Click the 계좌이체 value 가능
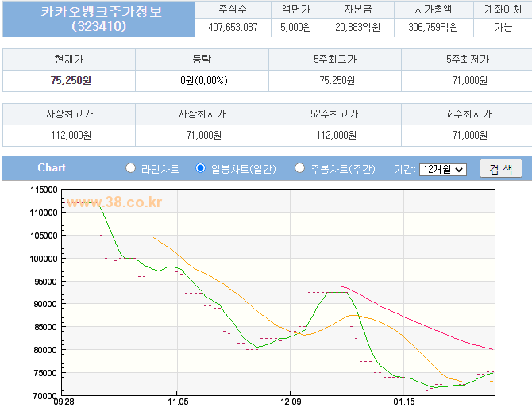Viewport: 532px width, 415px height. (x=503, y=27)
